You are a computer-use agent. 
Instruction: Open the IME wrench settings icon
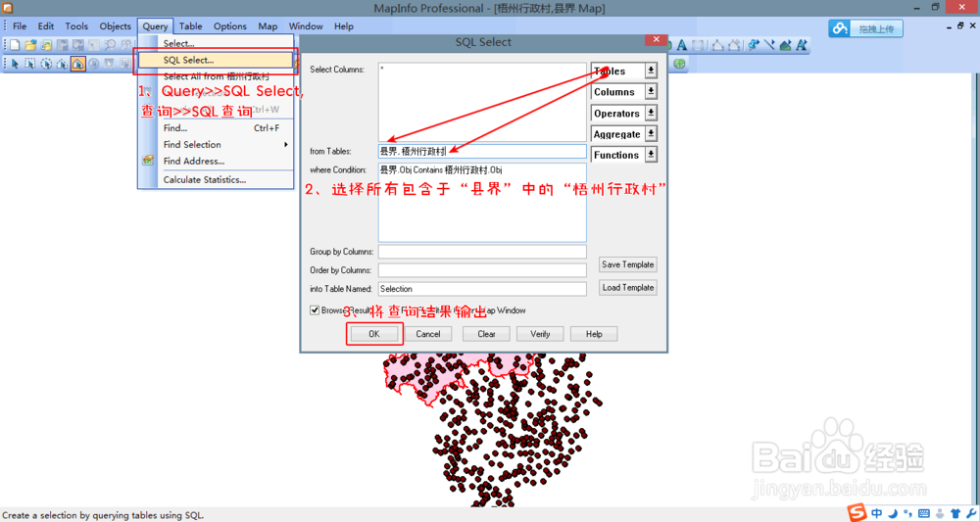tap(971, 513)
